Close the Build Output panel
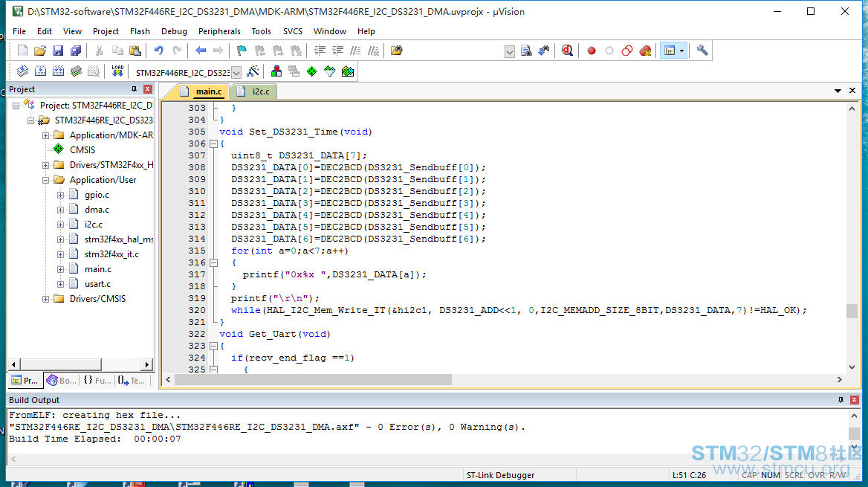 pyautogui.click(x=855, y=400)
